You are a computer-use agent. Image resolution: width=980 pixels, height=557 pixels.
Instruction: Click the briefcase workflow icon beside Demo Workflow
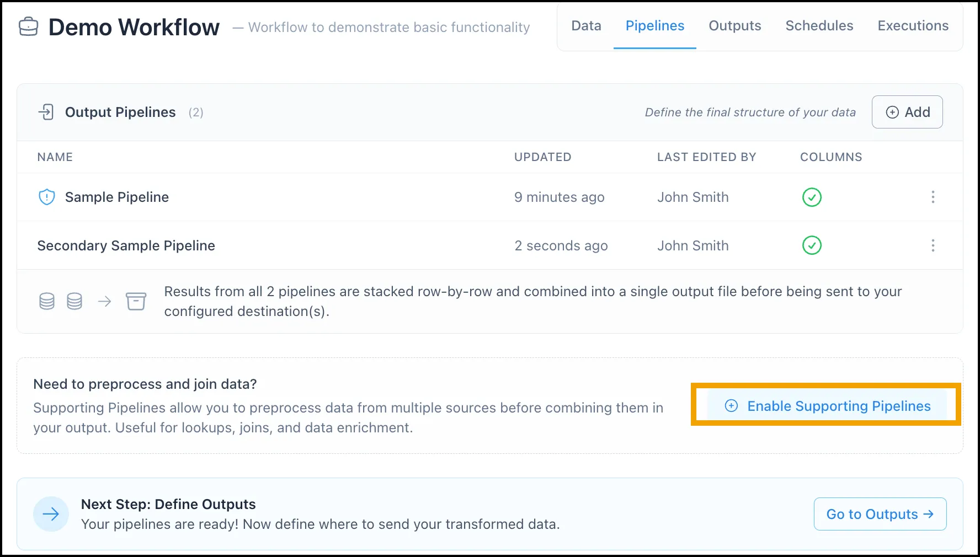(x=29, y=26)
